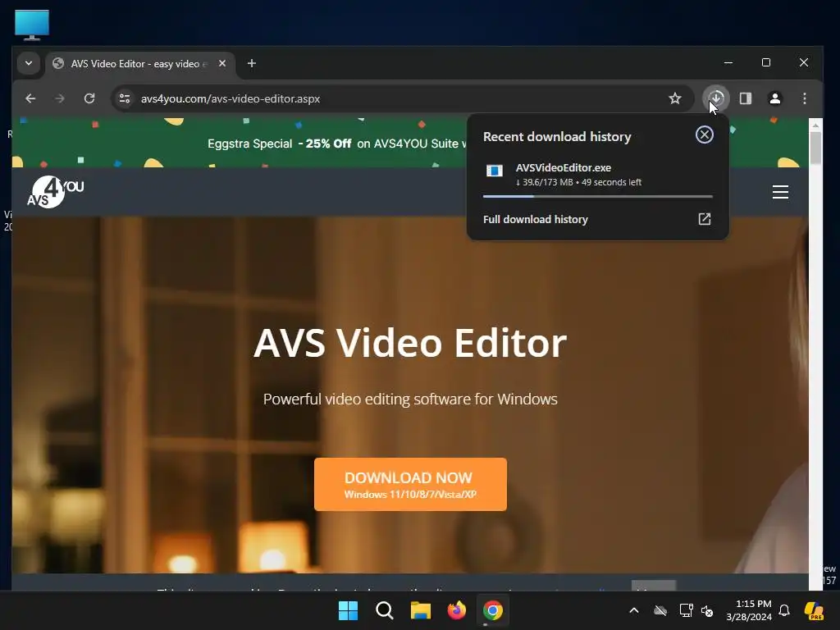Image resolution: width=840 pixels, height=630 pixels.
Task: Open the Chrome side panel
Action: [x=746, y=98]
